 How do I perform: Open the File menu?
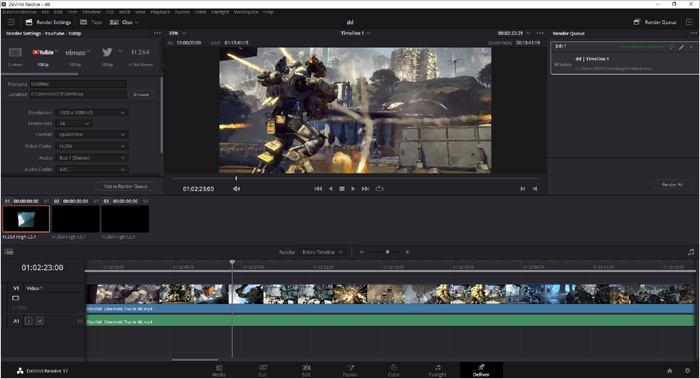45,12
